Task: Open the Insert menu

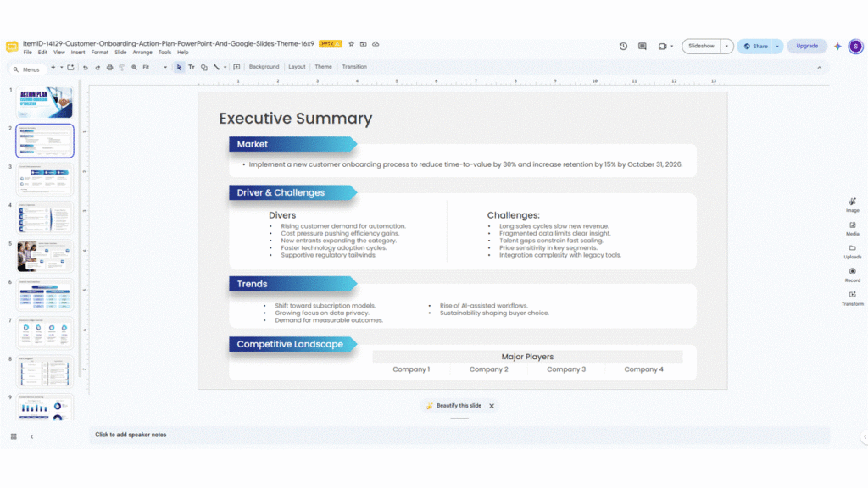Action: (78, 53)
